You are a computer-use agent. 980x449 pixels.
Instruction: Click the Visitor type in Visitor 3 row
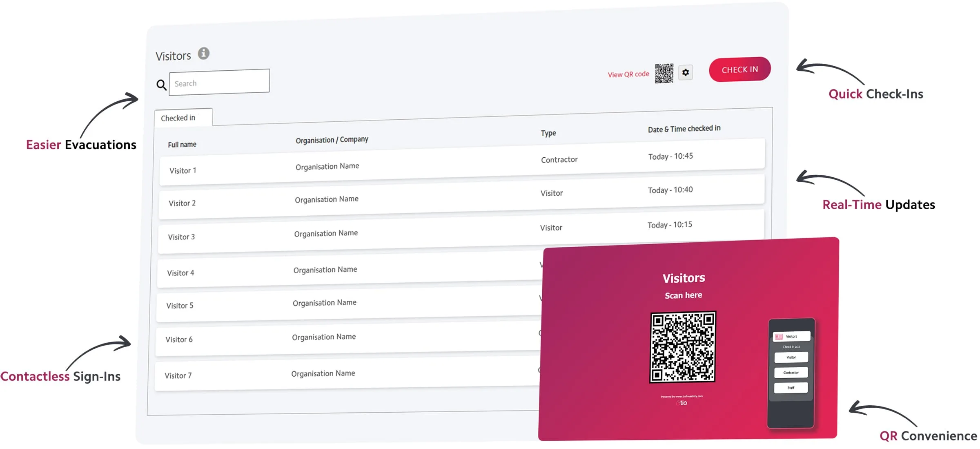(x=551, y=228)
